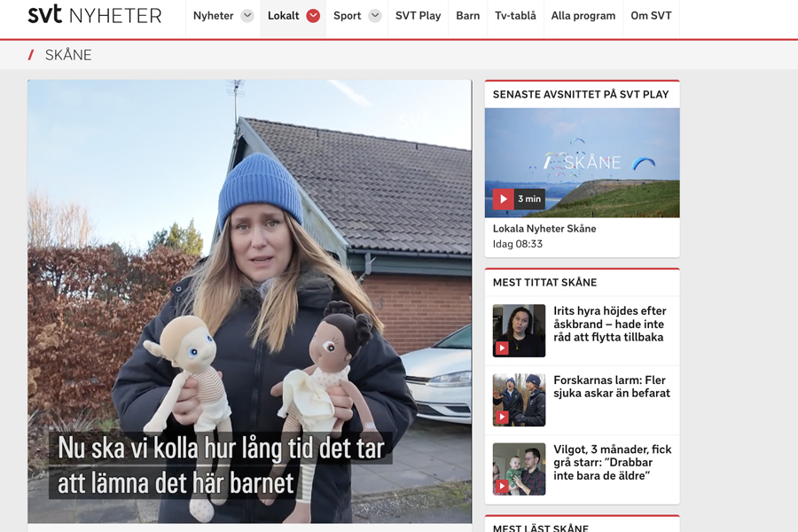Open the Lokala Nyheter Skåne title link
This screenshot has width=798, height=532.
tap(544, 229)
